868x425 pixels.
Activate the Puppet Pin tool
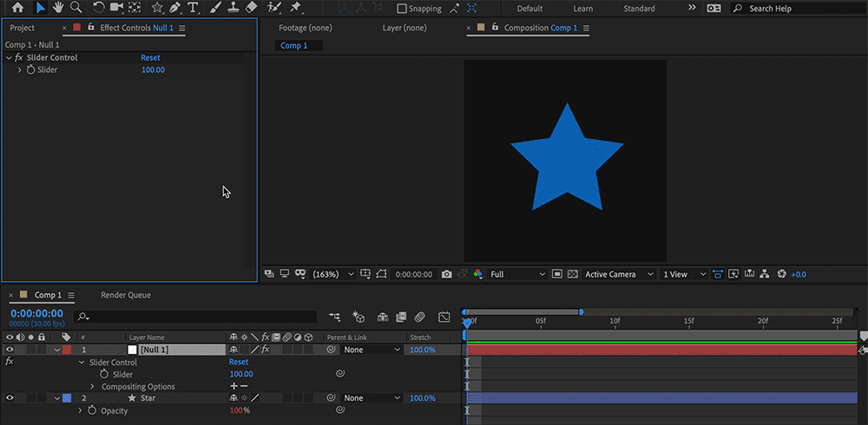[x=296, y=8]
